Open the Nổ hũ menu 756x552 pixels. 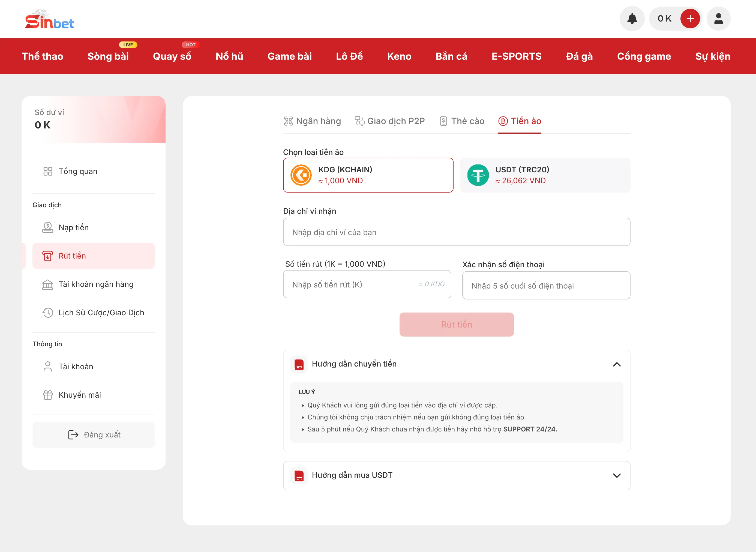click(230, 56)
